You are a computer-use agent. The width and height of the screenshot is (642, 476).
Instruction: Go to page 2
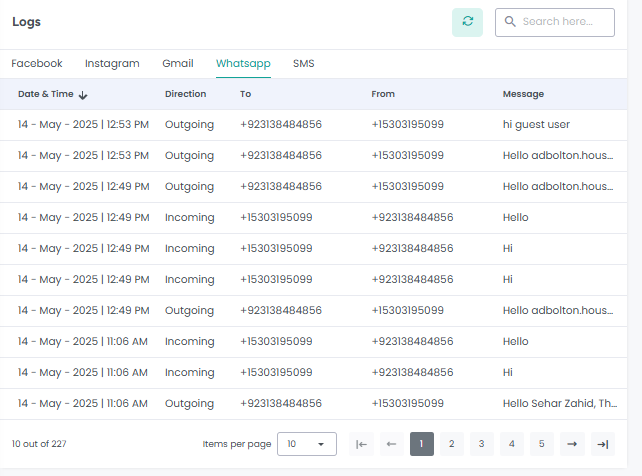coord(452,444)
